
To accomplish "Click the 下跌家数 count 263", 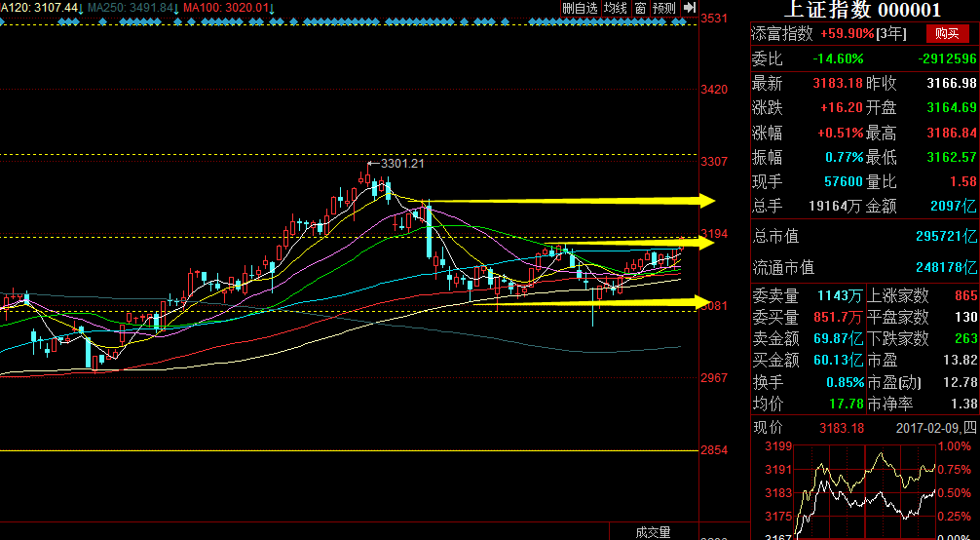I will [x=965, y=338].
